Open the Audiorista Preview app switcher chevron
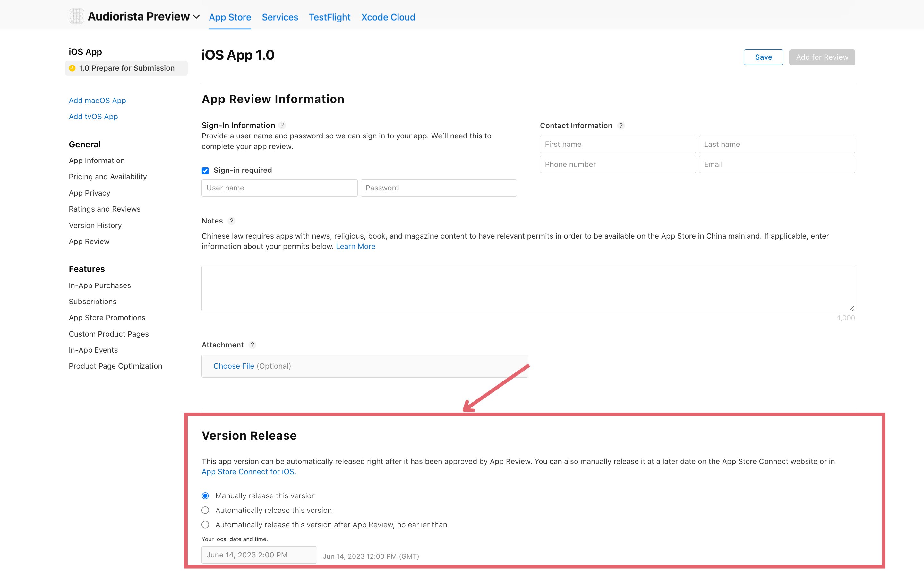 tap(197, 17)
